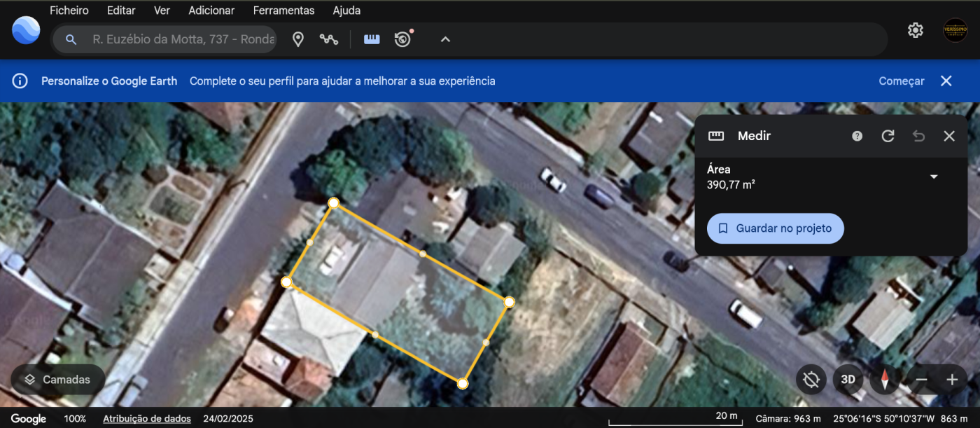
Task: Undo last measurement point
Action: pyautogui.click(x=918, y=136)
